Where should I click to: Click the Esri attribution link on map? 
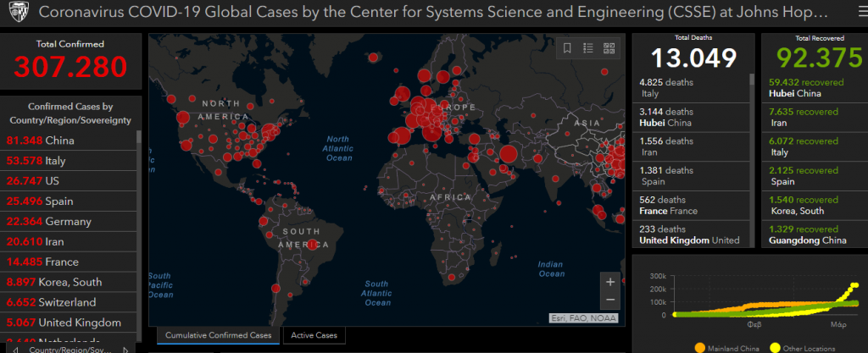pos(583,318)
